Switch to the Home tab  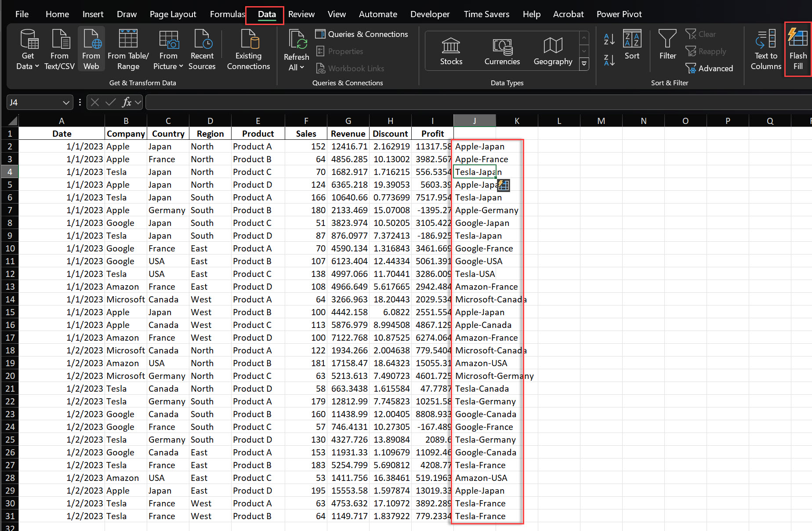click(57, 14)
